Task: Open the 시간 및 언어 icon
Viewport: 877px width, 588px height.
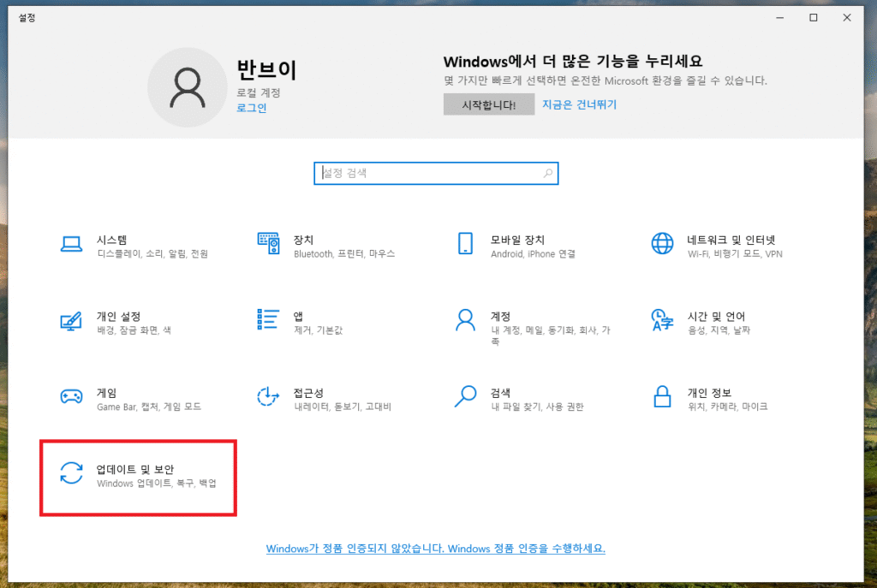Action: click(662, 320)
